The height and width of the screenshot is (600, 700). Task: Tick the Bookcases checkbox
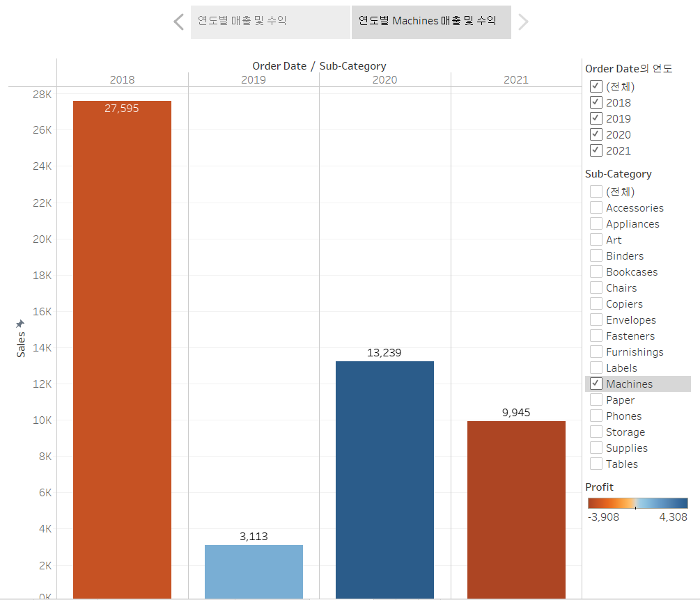click(596, 271)
